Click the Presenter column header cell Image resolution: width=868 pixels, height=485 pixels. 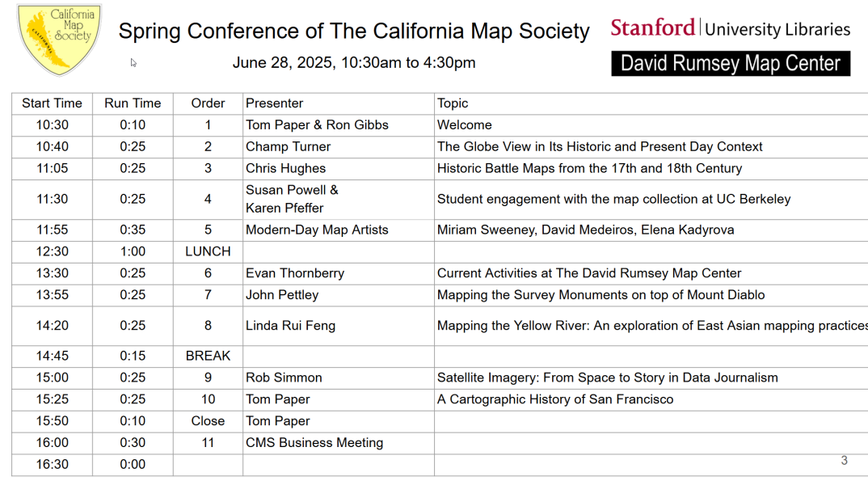tap(339, 103)
